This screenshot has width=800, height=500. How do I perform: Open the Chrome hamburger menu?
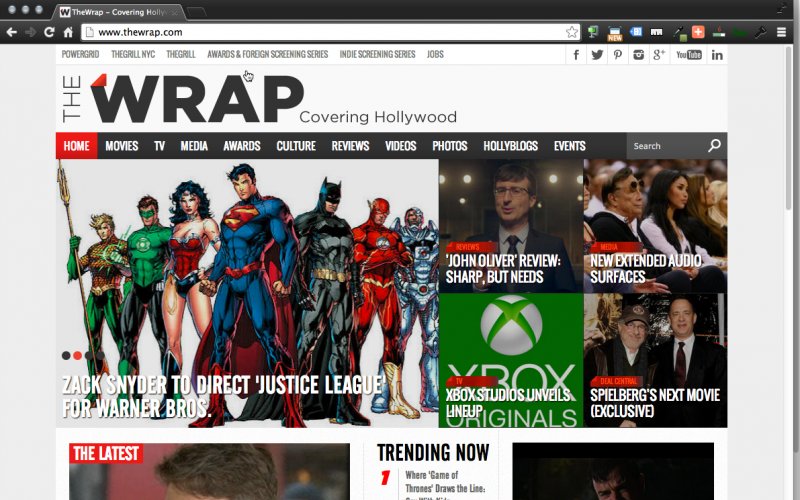[x=781, y=32]
